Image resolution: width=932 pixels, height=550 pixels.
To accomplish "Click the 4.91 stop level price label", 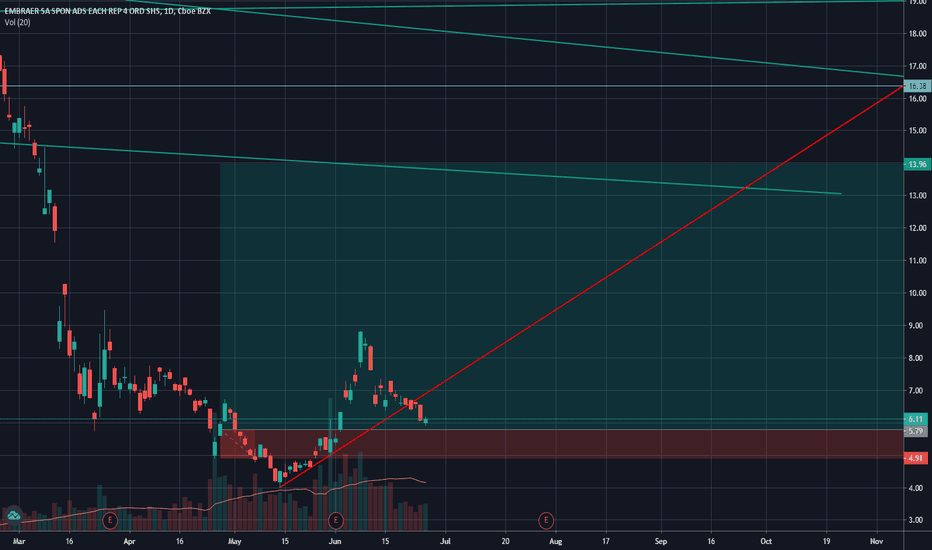I will pyautogui.click(x=916, y=458).
